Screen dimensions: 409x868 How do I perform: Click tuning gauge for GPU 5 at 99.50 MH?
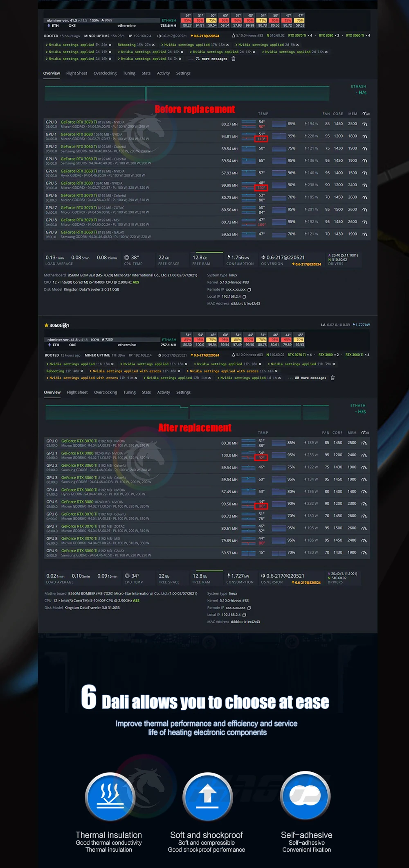(364, 504)
